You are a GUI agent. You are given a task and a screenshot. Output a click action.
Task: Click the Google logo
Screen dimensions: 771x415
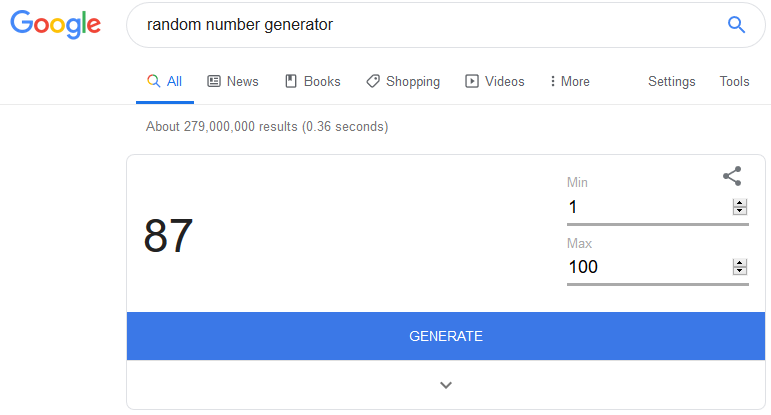[56, 25]
